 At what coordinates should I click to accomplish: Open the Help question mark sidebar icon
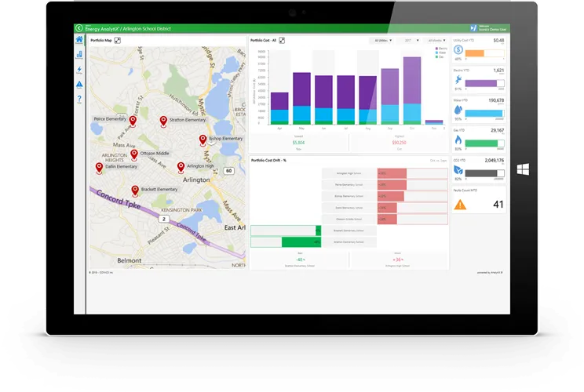(79, 100)
